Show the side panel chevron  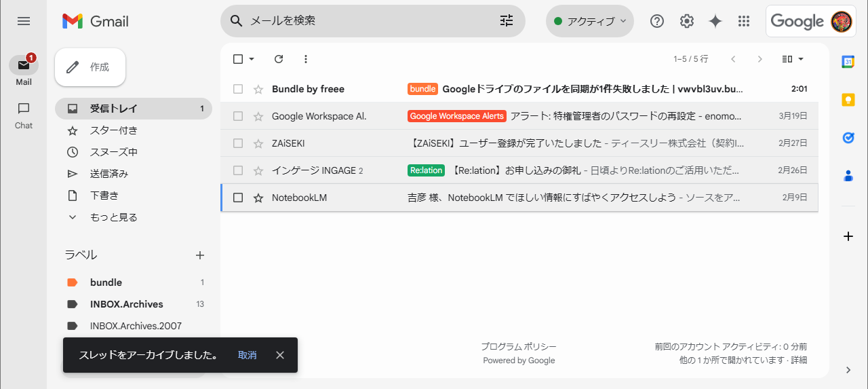pyautogui.click(x=848, y=370)
